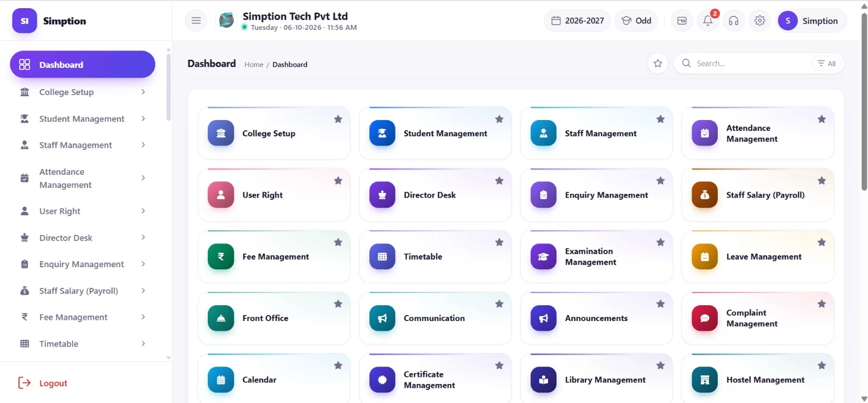Open the User Right card icon
Image resolution: width=868 pixels, height=403 pixels.
tap(221, 195)
